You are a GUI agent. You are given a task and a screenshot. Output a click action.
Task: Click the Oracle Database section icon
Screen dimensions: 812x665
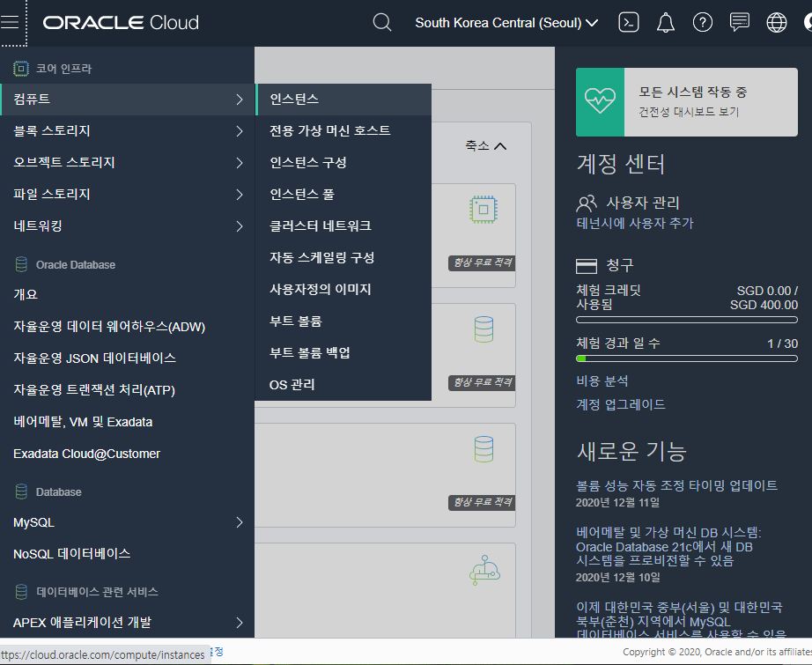pyautogui.click(x=21, y=264)
